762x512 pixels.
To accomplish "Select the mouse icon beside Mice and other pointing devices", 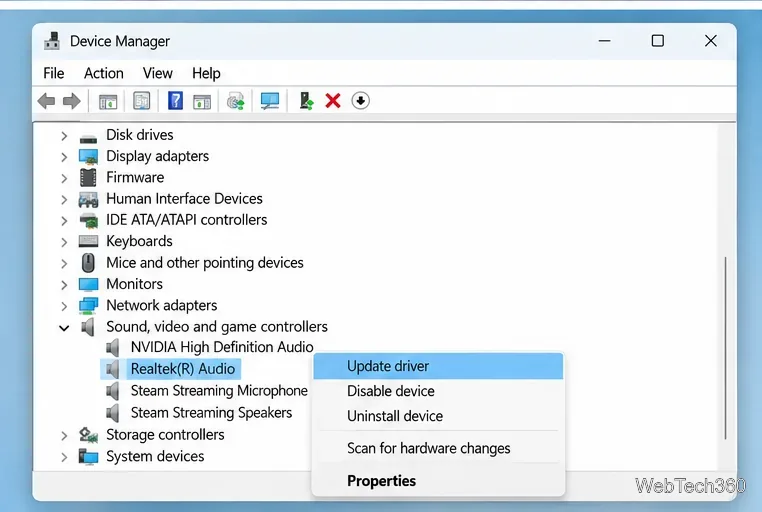I will [x=88, y=263].
